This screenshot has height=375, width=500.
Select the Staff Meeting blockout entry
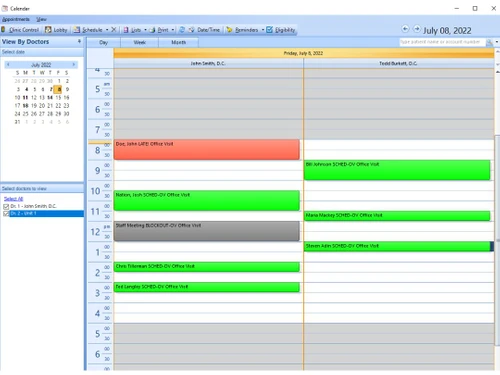(206, 231)
